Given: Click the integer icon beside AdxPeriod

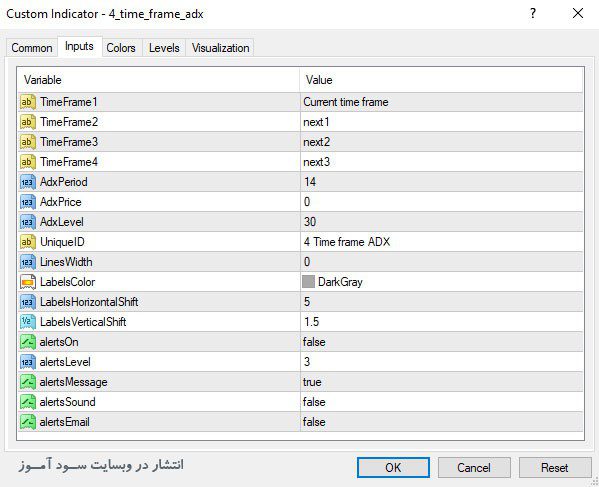Looking at the screenshot, I should [x=28, y=182].
